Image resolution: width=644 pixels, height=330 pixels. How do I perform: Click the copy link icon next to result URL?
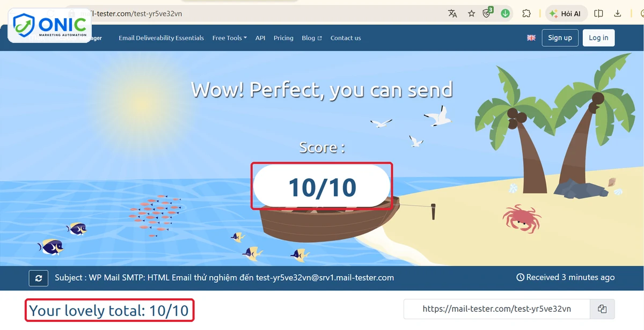[x=602, y=309]
